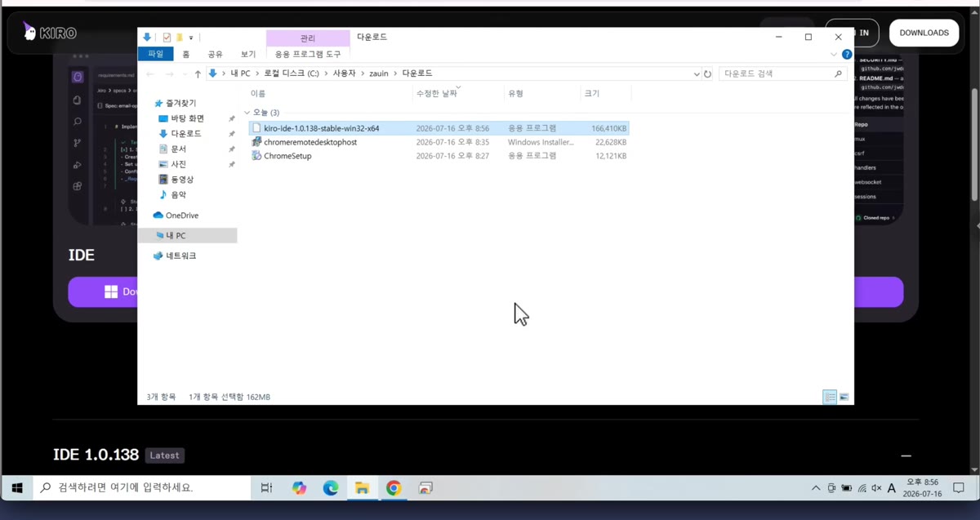The width and height of the screenshot is (980, 520).
Task: Open the 응용 프로그램 도구 tab
Action: pyautogui.click(x=308, y=54)
